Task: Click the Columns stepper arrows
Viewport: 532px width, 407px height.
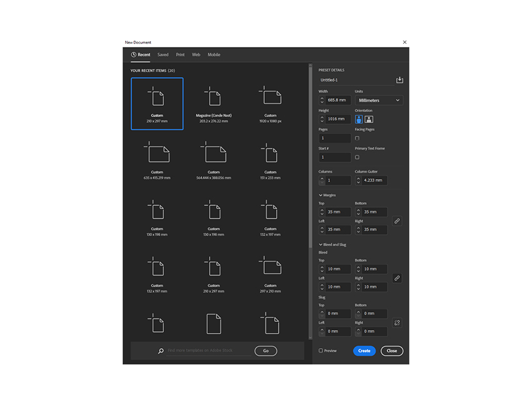Action: (x=322, y=180)
